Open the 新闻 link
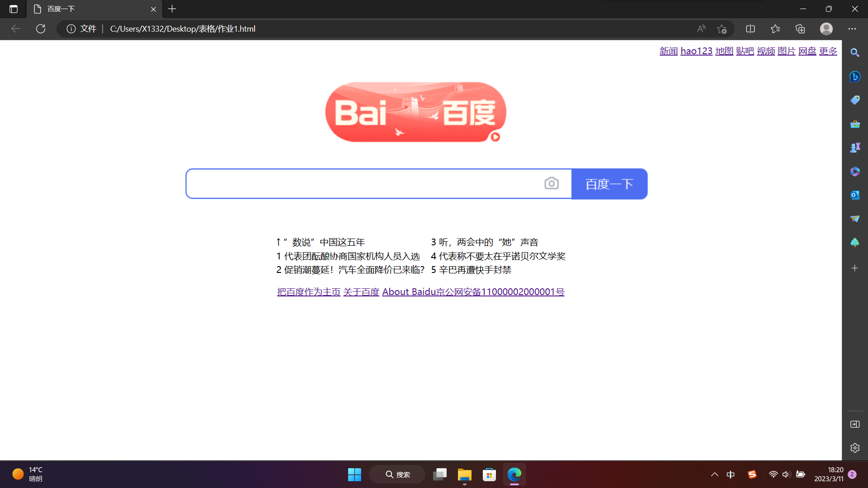The width and height of the screenshot is (868, 488). pos(668,51)
